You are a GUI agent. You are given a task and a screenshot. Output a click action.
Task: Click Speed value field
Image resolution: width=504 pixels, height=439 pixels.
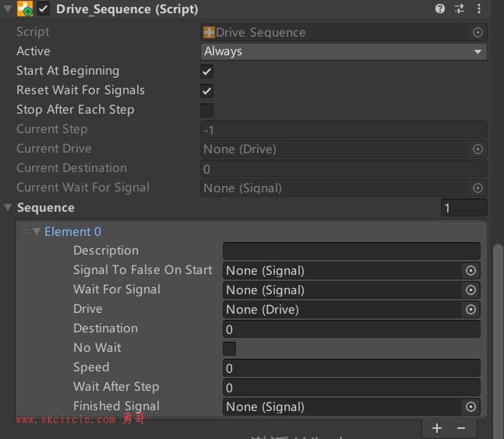tap(351, 367)
